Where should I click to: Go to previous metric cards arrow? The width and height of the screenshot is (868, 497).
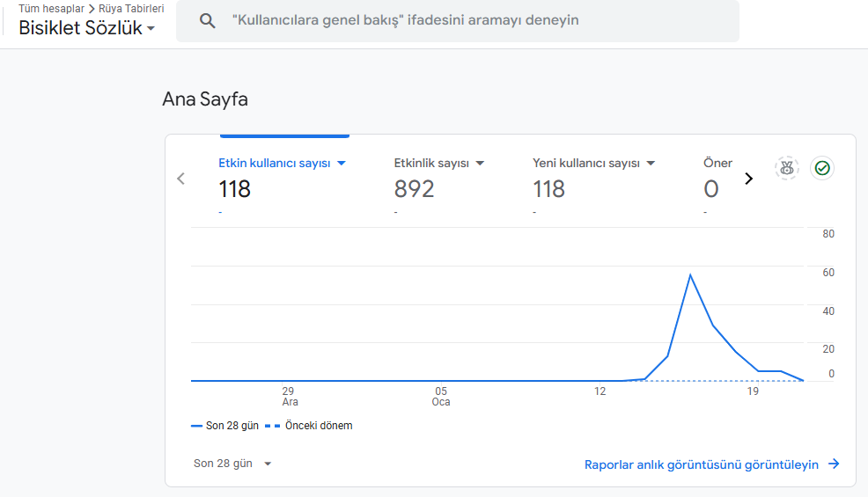[180, 179]
